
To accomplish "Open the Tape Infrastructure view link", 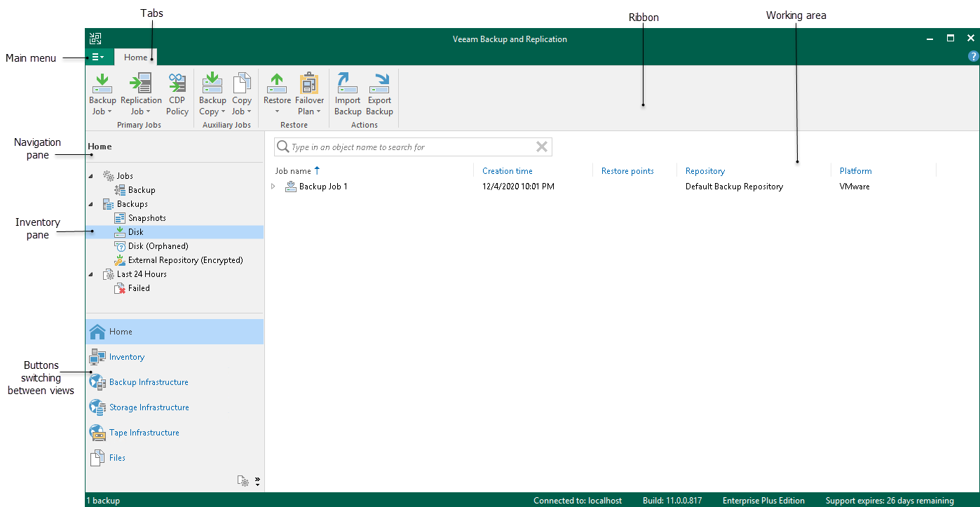I will coord(144,433).
